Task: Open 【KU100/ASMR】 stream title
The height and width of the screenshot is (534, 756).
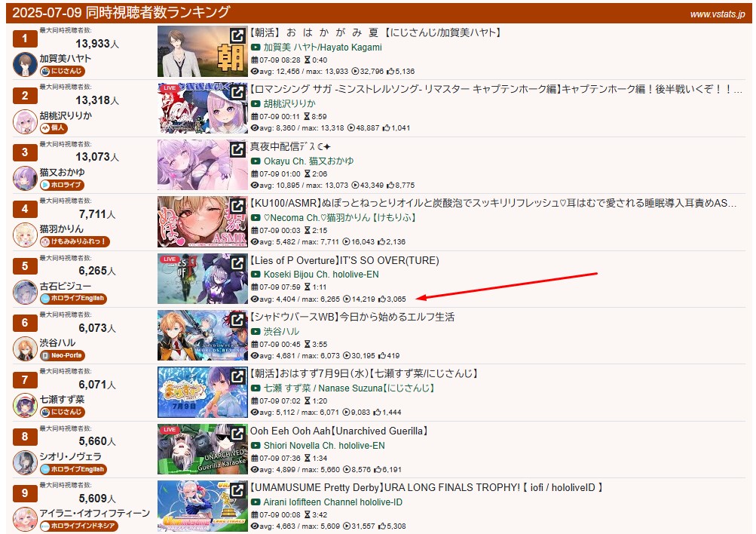Action: 493,204
